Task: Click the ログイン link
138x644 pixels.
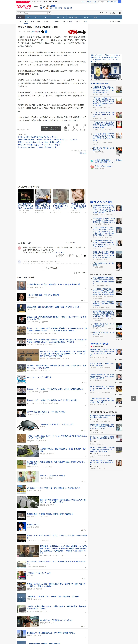Action: coord(42,8)
